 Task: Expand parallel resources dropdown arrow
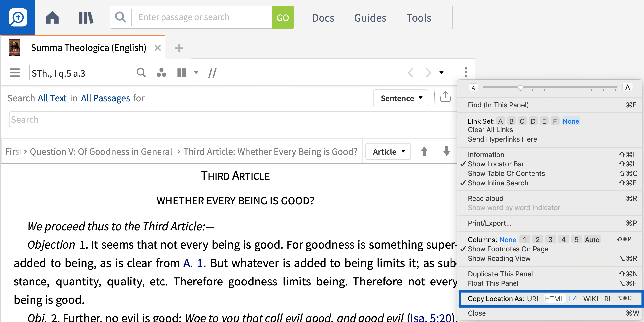point(196,73)
